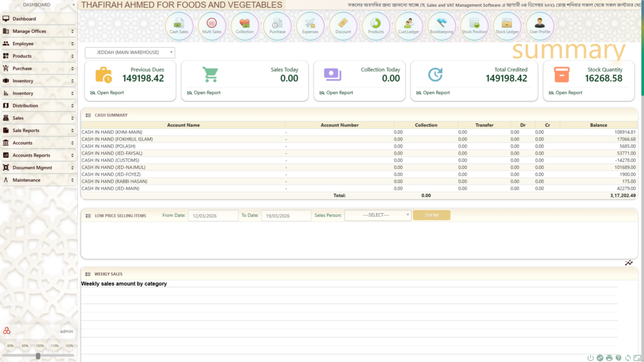Screen dimensions: 644x362
Task: Click the fullscreen icon at bottom right
Action: point(636,358)
